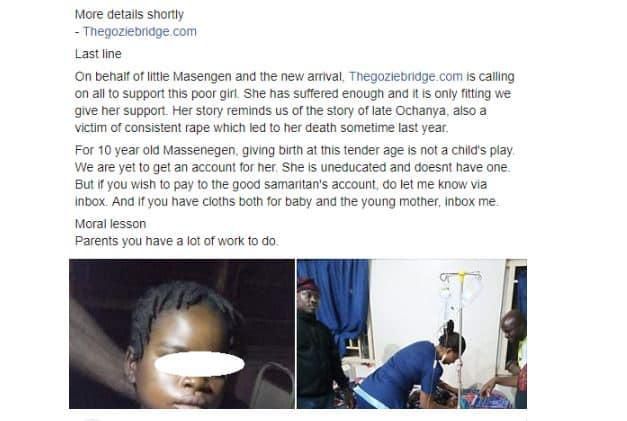Click the line mentioning late Ochanya
This screenshot has height=421, width=627.
click(280, 111)
